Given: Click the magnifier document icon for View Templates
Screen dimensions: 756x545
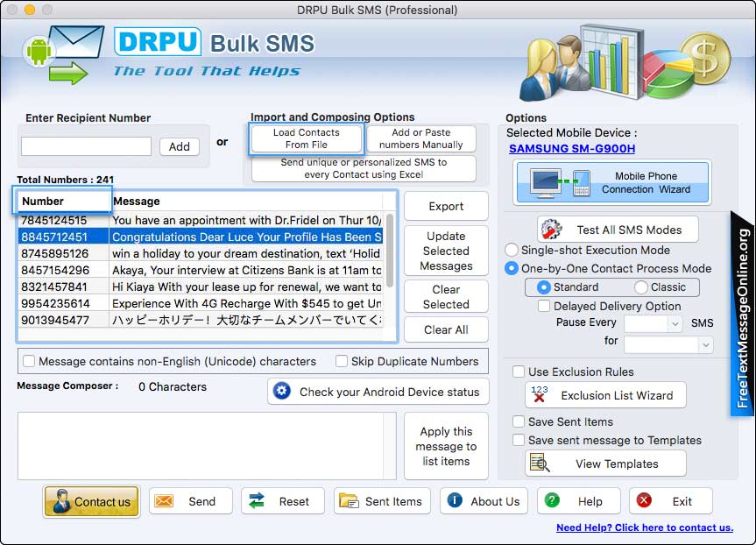Looking at the screenshot, I should pos(539,463).
